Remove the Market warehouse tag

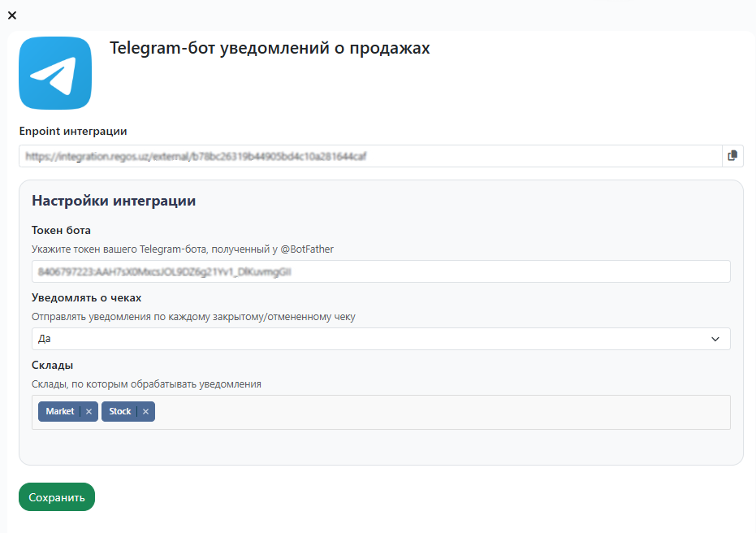89,412
